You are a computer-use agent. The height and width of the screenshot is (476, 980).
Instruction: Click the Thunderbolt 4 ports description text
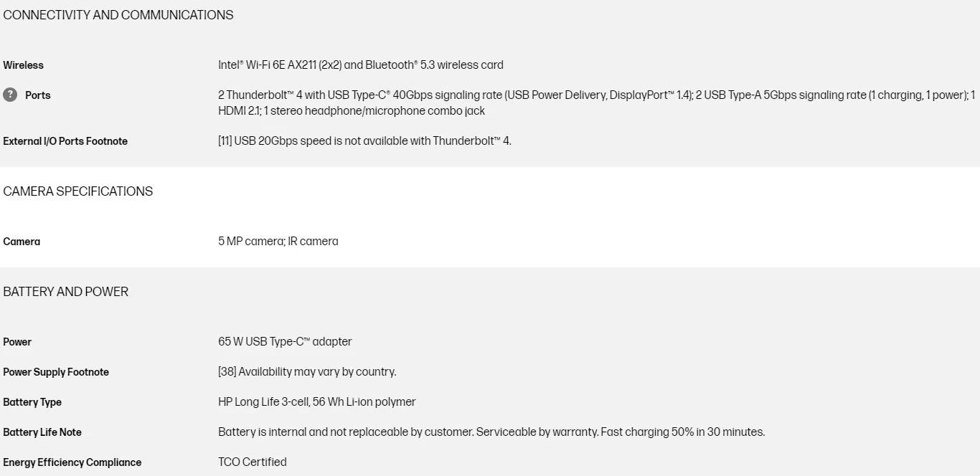(x=597, y=103)
